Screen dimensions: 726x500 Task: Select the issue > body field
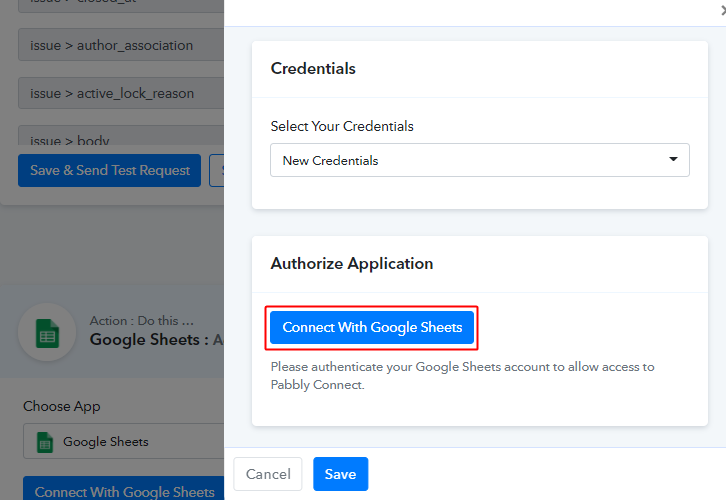click(121, 136)
